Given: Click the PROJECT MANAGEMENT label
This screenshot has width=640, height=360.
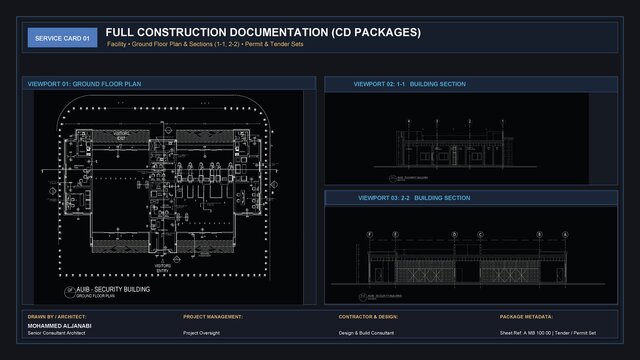Looking at the screenshot, I should click(213, 317).
